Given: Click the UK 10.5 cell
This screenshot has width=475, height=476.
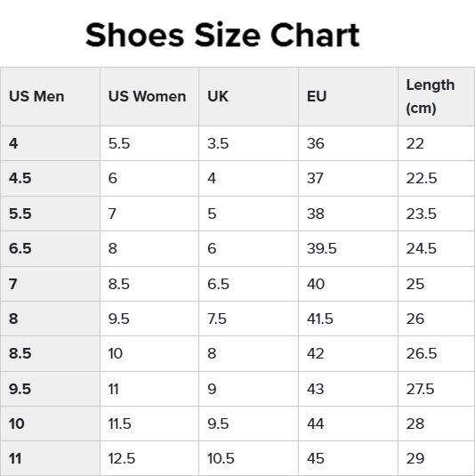Looking at the screenshot, I should point(248,458).
